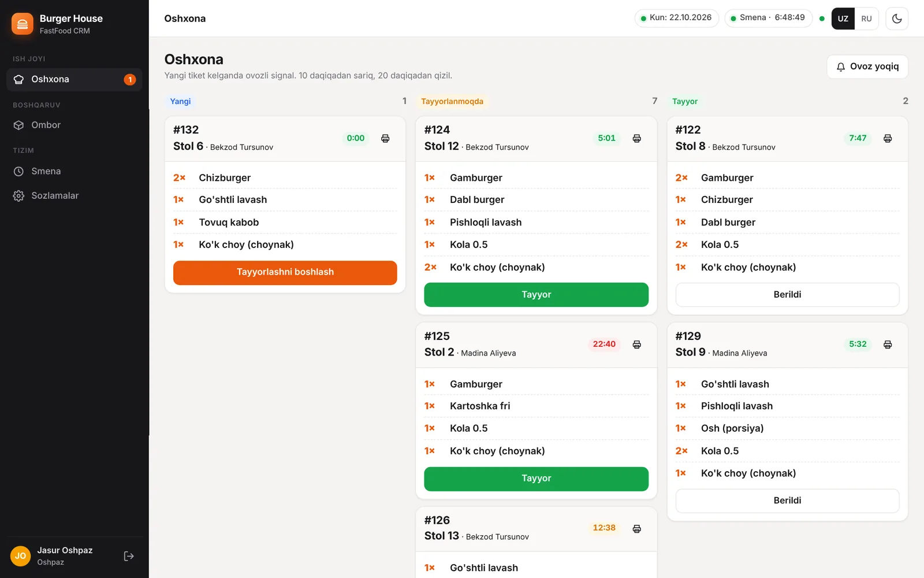Click the Kun: 22.10.2026 date chip
Viewport: 924px width, 578px height.
coord(677,18)
